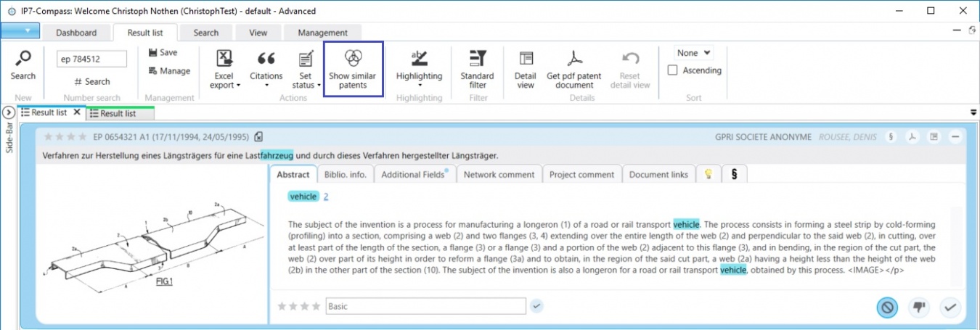The width and height of the screenshot is (980, 330).
Task: Collapse patent entry with minus button
Action: click(x=955, y=136)
